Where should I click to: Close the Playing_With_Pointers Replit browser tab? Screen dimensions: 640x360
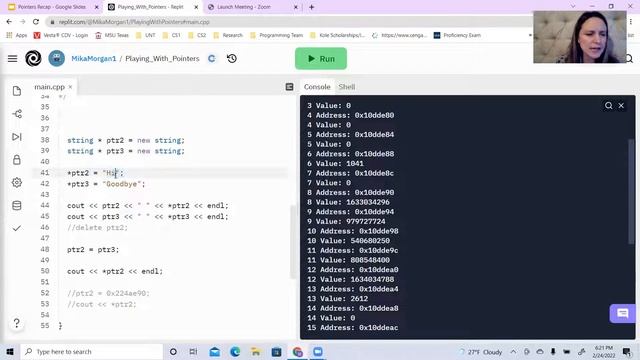coord(196,7)
